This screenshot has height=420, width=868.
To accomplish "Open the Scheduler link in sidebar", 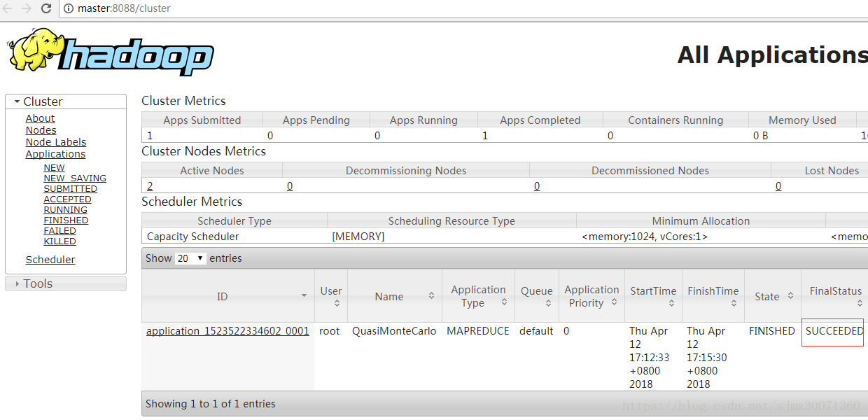I will pyautogui.click(x=50, y=260).
